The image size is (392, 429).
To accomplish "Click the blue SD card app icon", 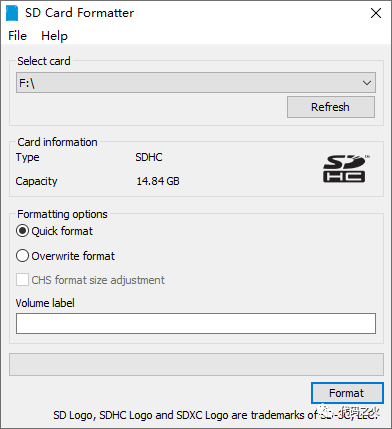I will tap(12, 13).
